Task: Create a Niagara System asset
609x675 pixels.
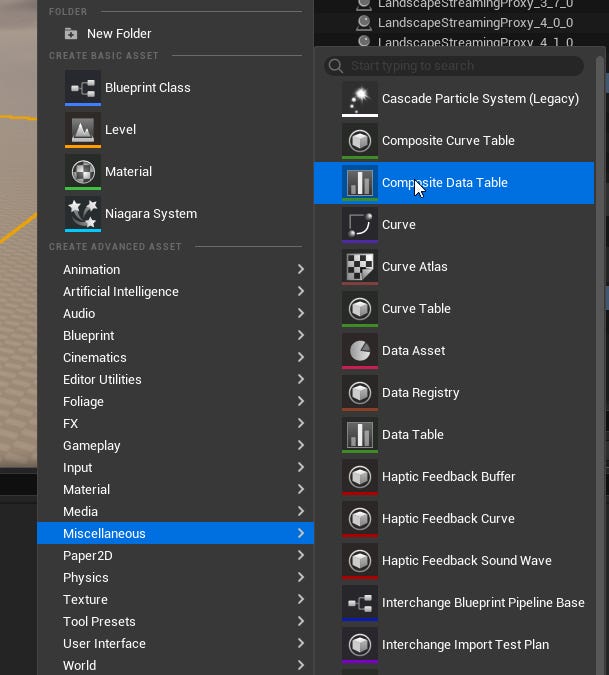Action: [176, 214]
